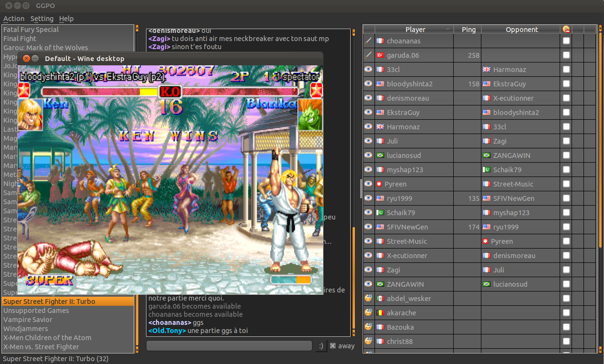Screen dimensions: 604x364
Task: Select Windjammers channel
Action: [68, 329]
